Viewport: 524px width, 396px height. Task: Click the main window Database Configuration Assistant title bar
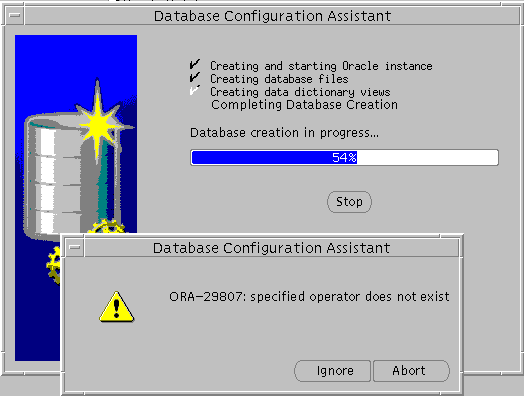(x=272, y=16)
